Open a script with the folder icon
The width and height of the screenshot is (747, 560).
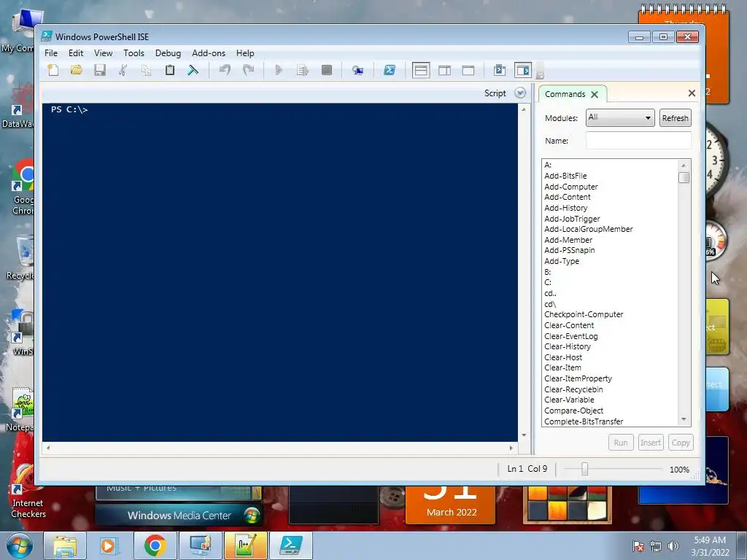[76, 71]
